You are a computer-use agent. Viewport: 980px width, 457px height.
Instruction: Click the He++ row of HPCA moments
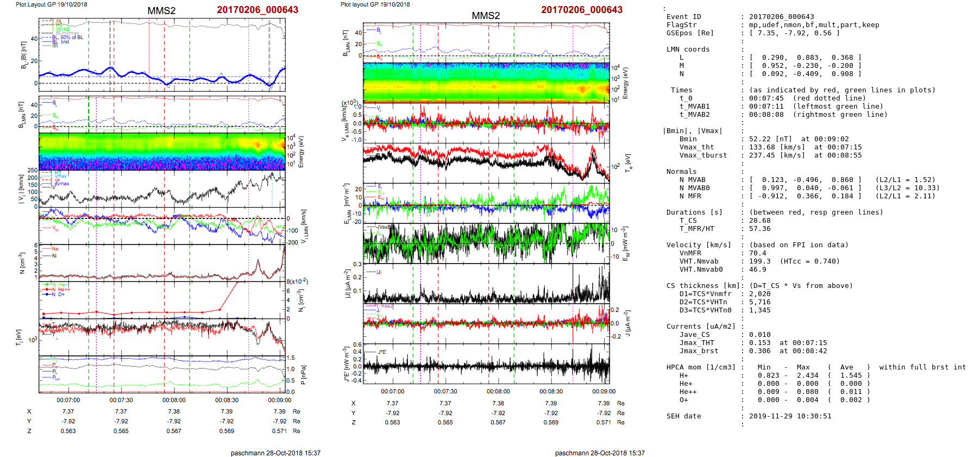[775, 392]
